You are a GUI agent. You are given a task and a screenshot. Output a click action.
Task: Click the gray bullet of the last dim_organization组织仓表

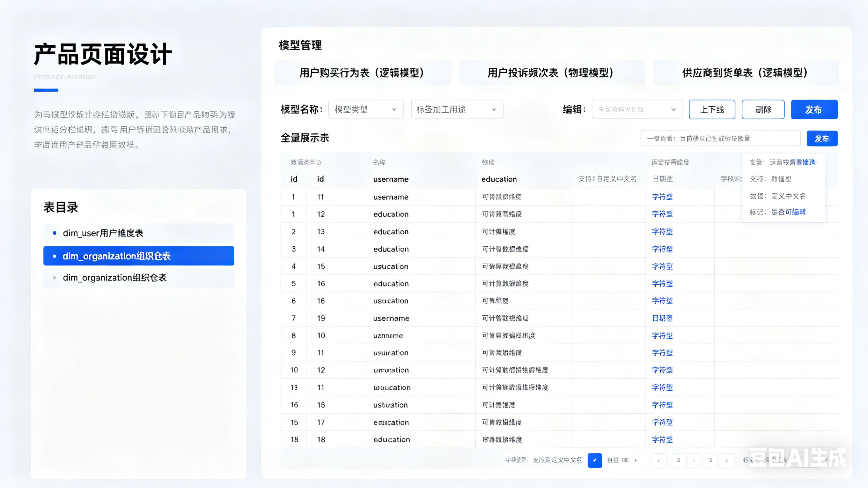point(55,278)
